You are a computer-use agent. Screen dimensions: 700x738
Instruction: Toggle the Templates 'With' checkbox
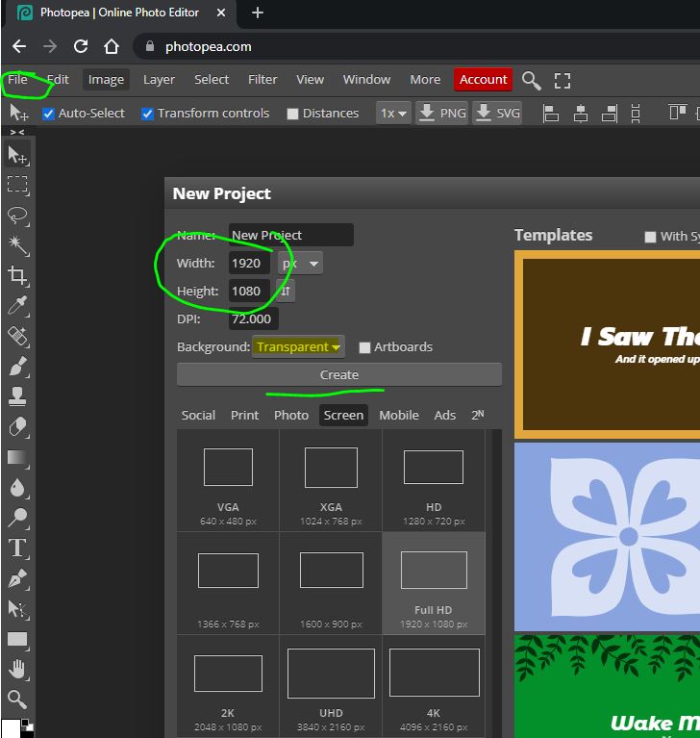[650, 237]
